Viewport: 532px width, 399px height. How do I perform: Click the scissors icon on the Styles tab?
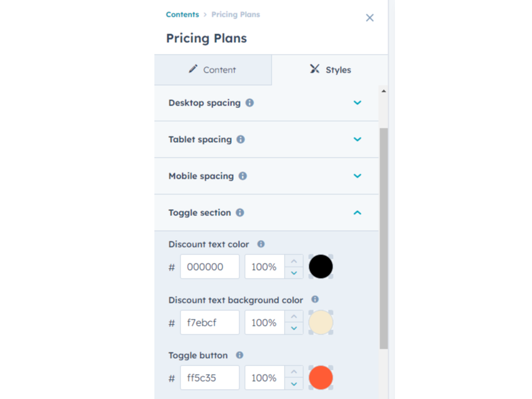[x=314, y=69]
